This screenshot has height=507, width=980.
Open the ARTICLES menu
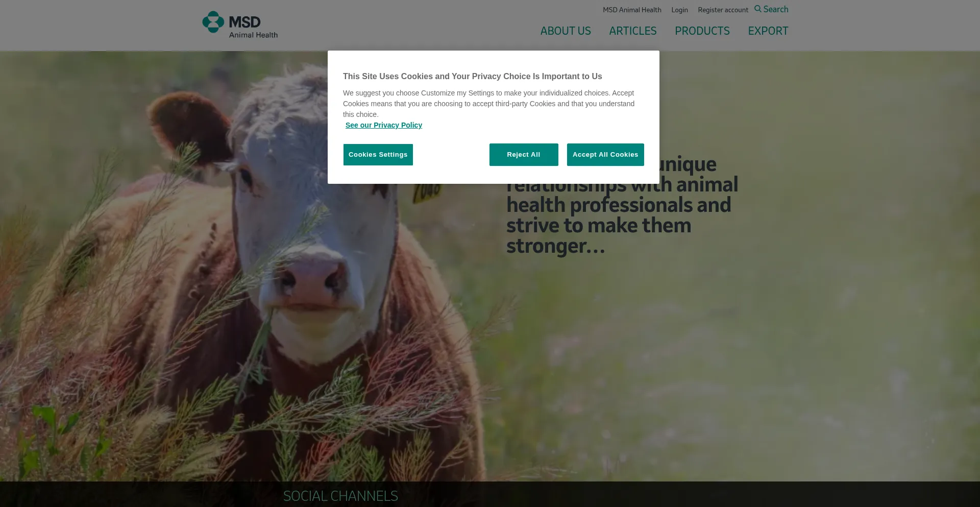(633, 31)
